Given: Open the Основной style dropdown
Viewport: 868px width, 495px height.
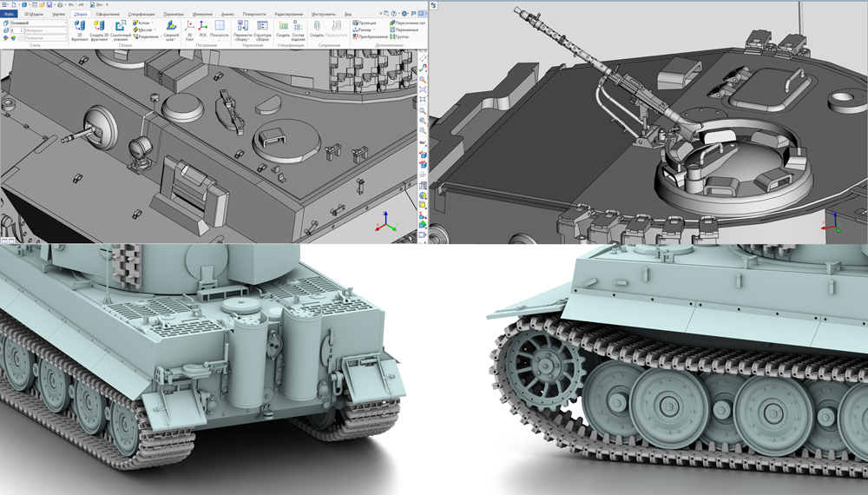Looking at the screenshot, I should pyautogui.click(x=38, y=23).
